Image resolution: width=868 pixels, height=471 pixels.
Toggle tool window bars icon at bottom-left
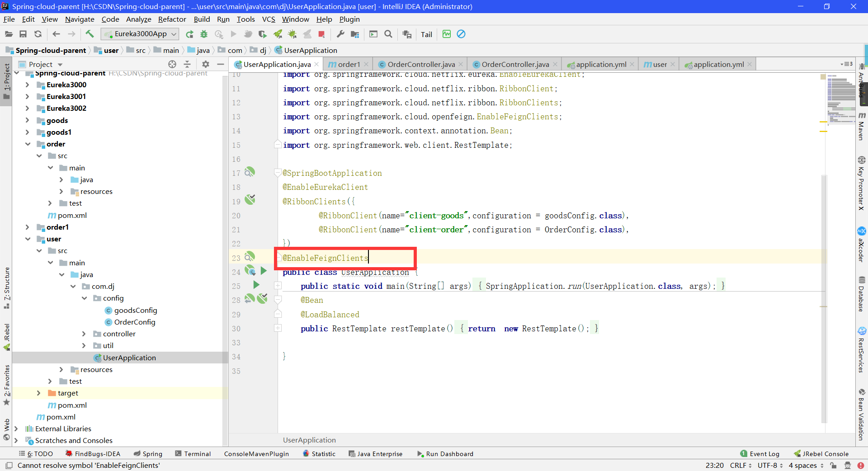(9, 465)
